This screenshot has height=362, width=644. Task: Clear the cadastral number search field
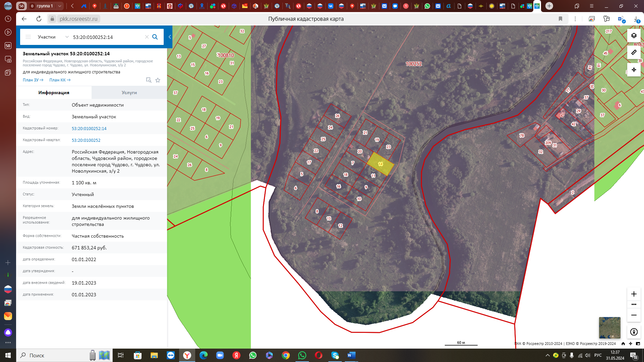tap(147, 37)
